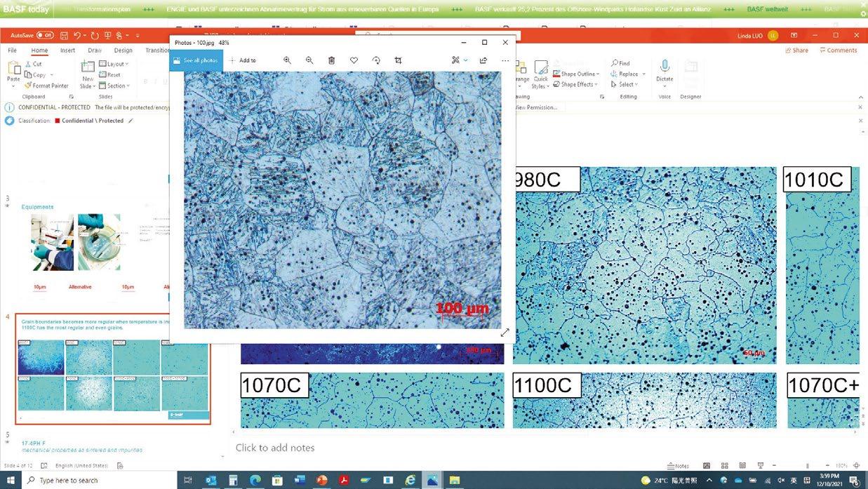The height and width of the screenshot is (489, 868).
Task: Toggle the Notes pane in status bar
Action: tap(678, 466)
